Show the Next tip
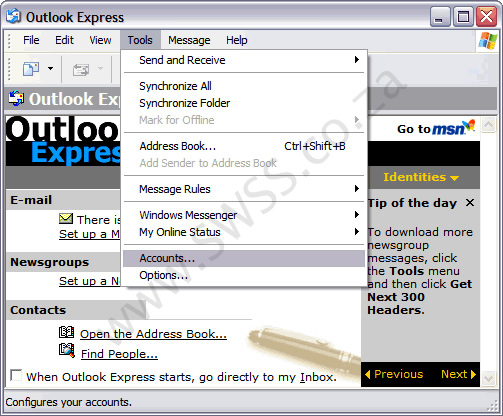Image resolution: width=503 pixels, height=416 pixels. (458, 374)
